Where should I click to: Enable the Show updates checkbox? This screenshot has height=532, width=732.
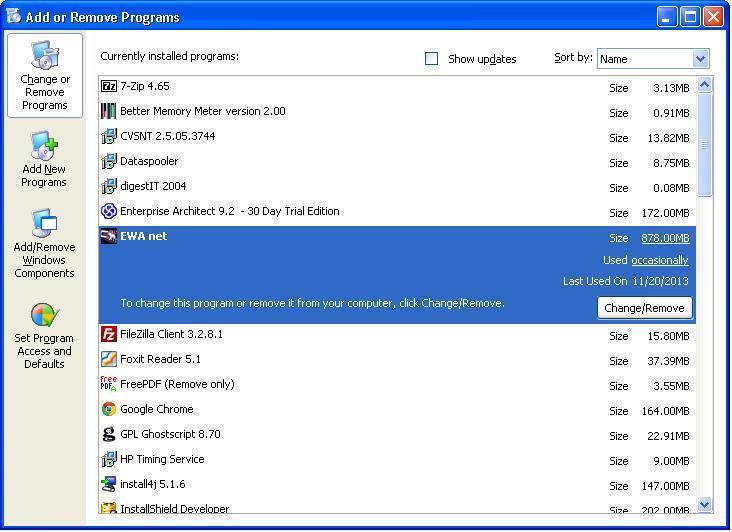point(432,59)
